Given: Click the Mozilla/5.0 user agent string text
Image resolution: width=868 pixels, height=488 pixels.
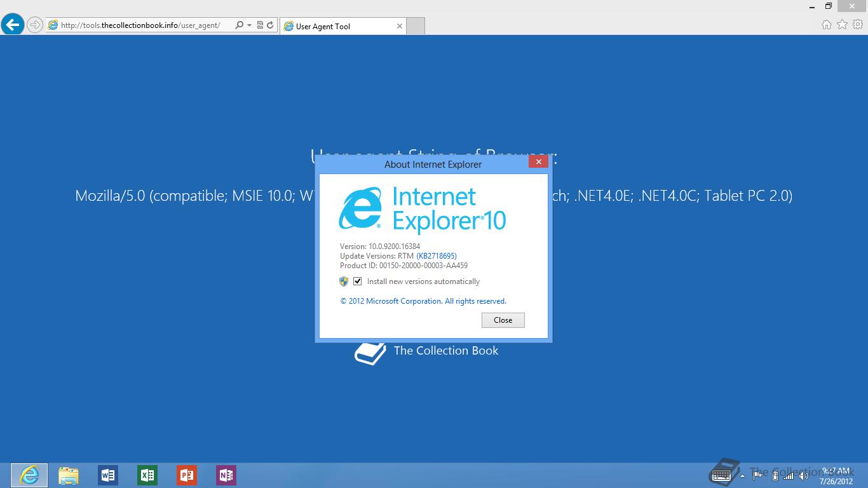Looking at the screenshot, I should 433,196.
